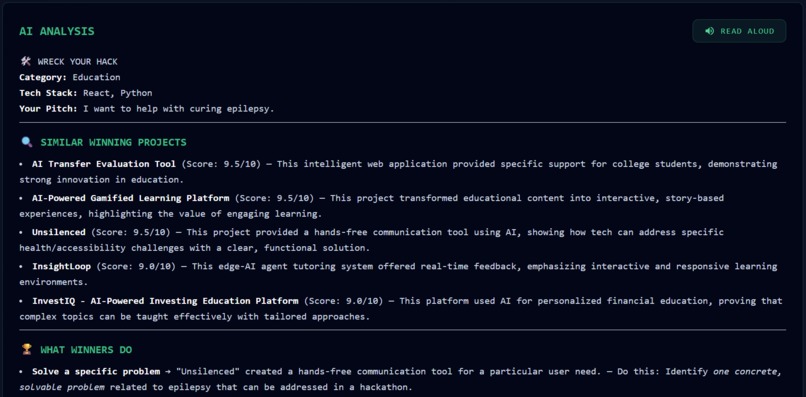The height and width of the screenshot is (397, 806).
Task: Click the SIMILAR WINNING PROJECTS heading
Action: (114, 142)
